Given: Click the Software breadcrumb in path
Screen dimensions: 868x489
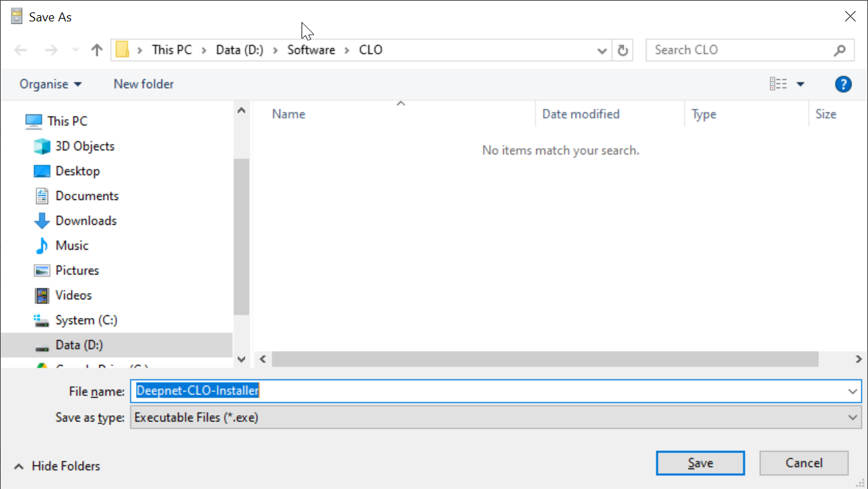Looking at the screenshot, I should pyautogui.click(x=310, y=50).
